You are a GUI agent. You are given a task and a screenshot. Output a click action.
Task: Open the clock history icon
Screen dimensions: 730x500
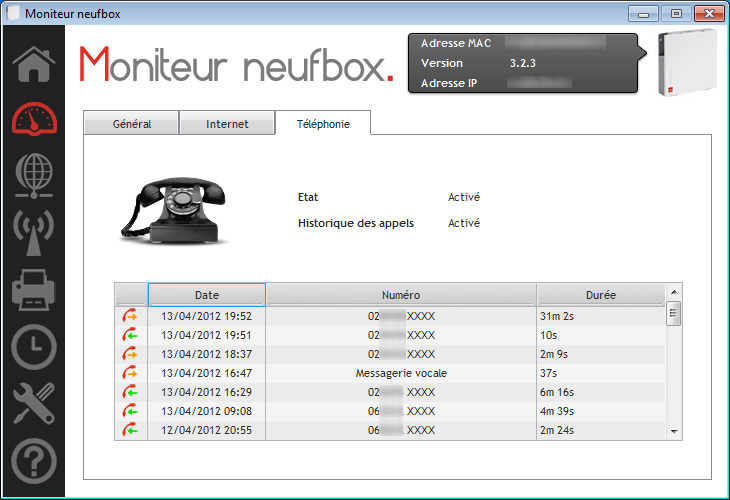tap(33, 347)
